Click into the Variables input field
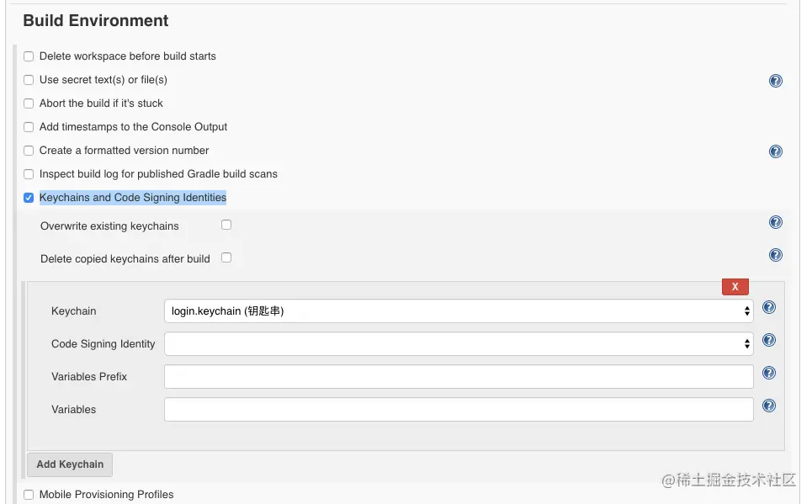This screenshot has width=812, height=504. [x=459, y=410]
